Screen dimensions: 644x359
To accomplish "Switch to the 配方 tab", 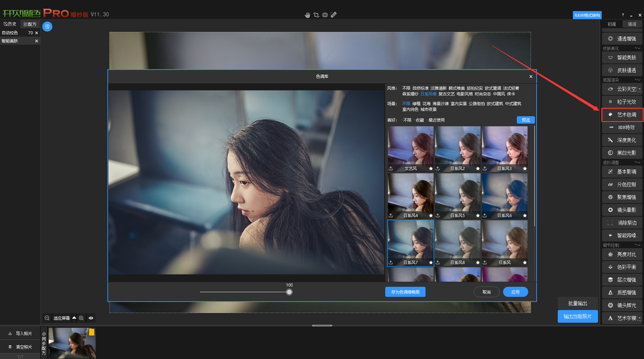I will pos(30,24).
